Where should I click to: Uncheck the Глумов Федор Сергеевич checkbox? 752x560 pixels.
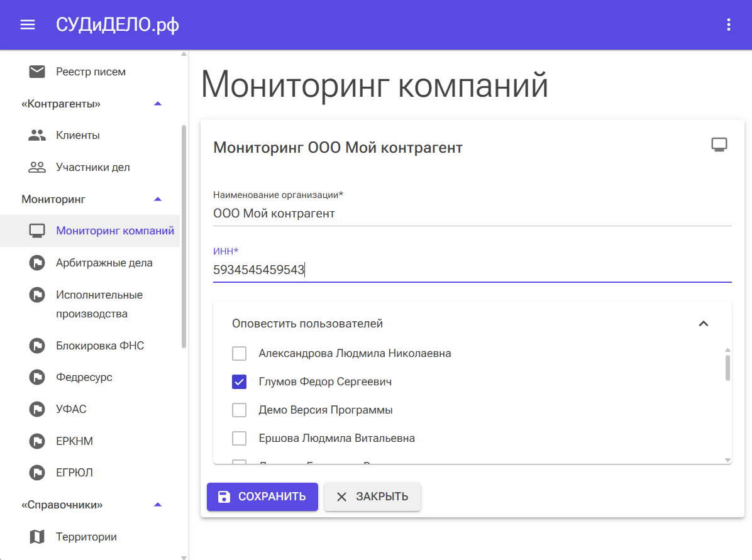(239, 382)
